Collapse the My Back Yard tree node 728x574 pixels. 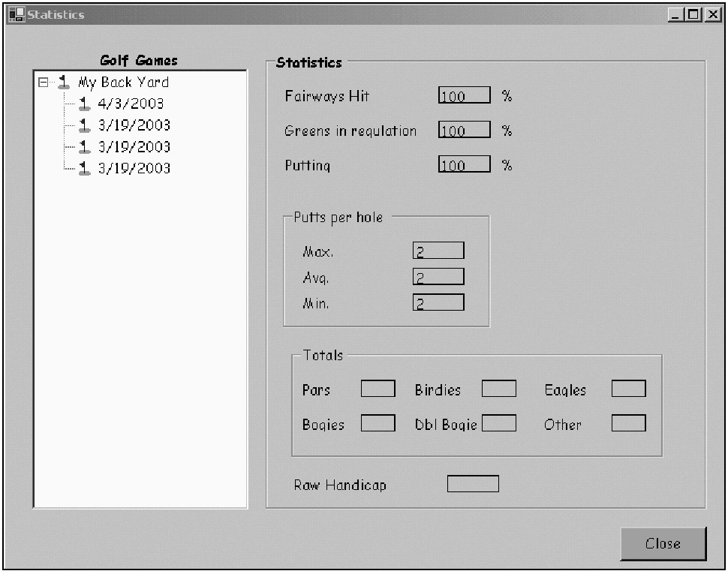click(44, 83)
